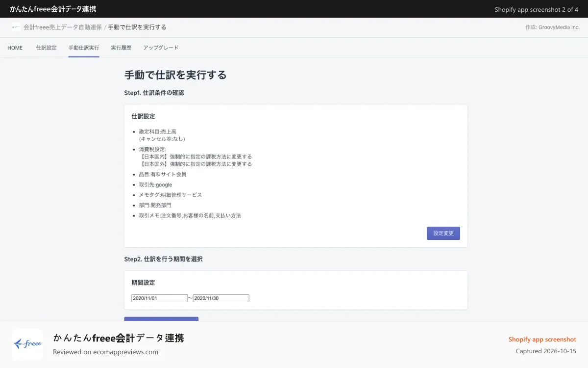Click the app logo icon in breadcrumb
Viewport: 588px width, 368px height.
tap(16, 27)
